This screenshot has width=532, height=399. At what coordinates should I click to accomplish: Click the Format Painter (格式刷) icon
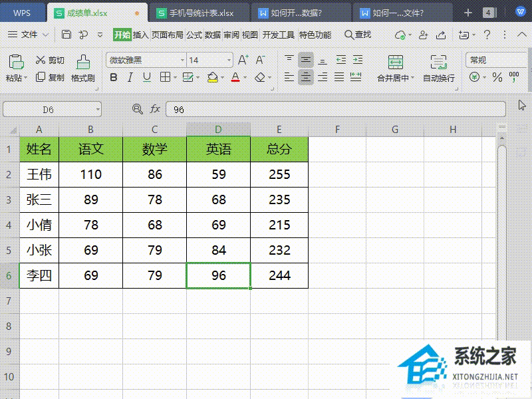tap(83, 62)
